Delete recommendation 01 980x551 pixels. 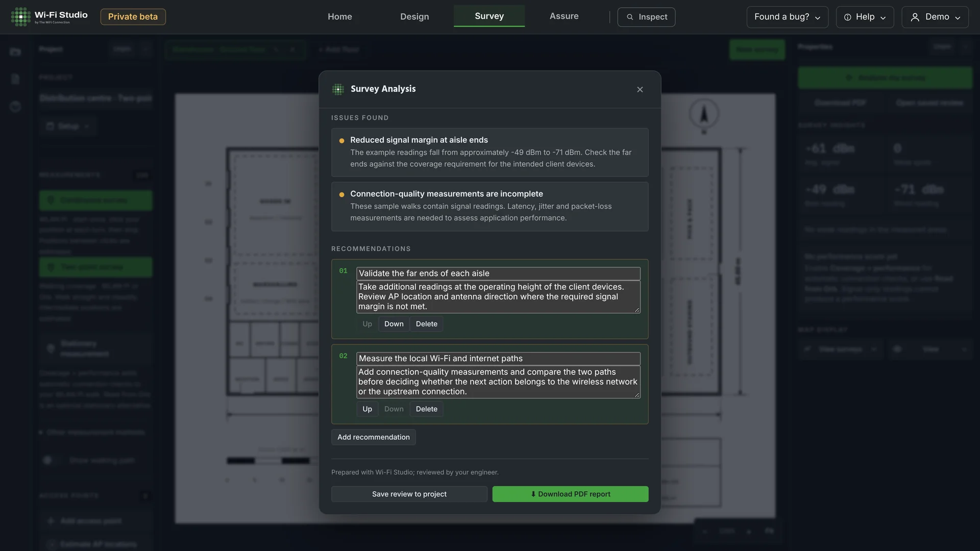point(426,324)
